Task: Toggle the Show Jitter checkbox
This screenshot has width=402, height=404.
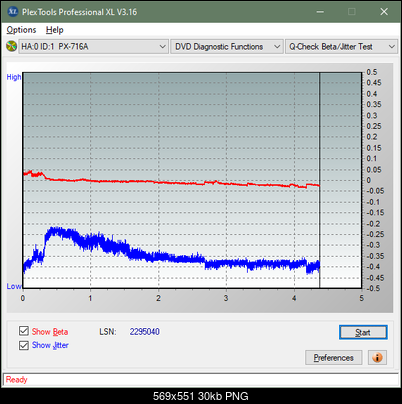Action: point(24,345)
